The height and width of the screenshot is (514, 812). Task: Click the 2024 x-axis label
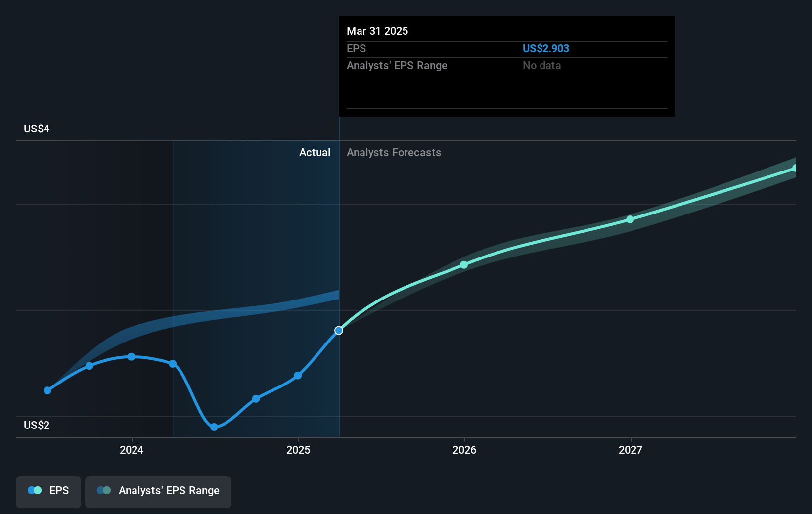132,450
